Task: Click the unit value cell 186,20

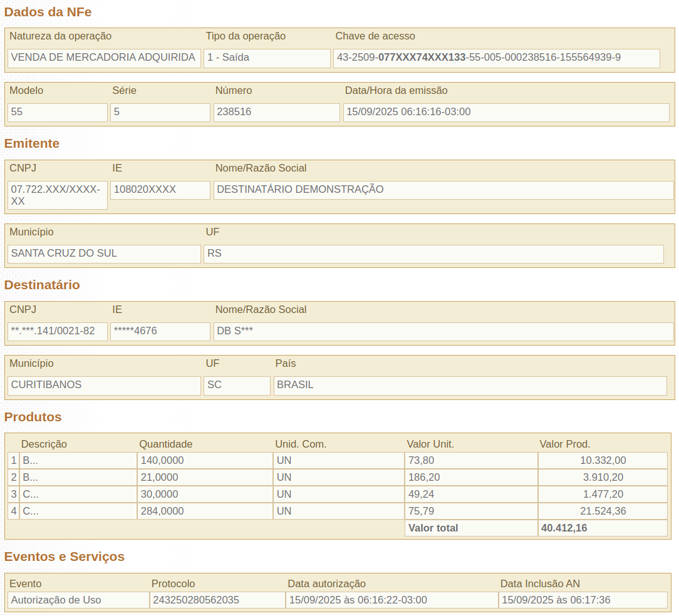Action: 470,478
